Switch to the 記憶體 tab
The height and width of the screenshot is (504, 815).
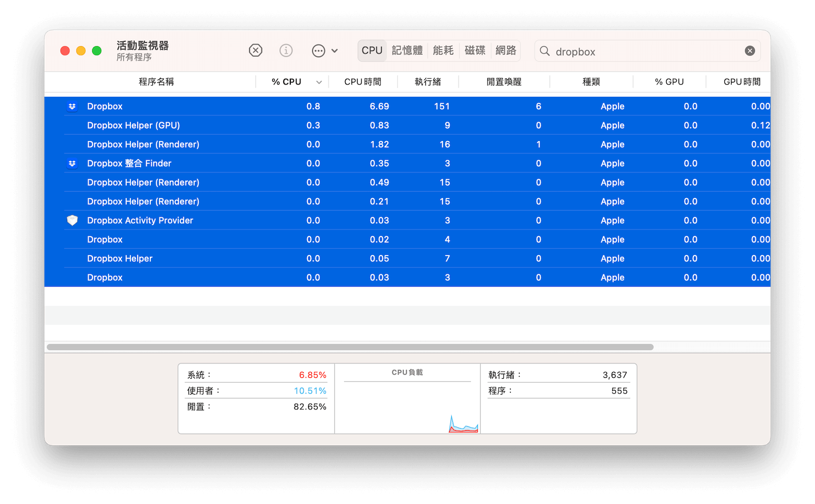click(407, 50)
